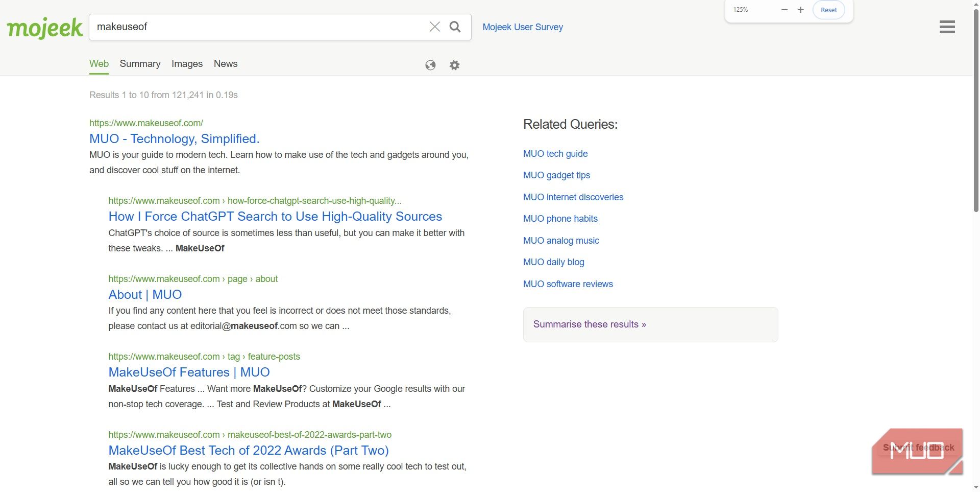Open How I Force ChatGPT Search result
Viewport: 980px width, 492px height.
tap(275, 217)
